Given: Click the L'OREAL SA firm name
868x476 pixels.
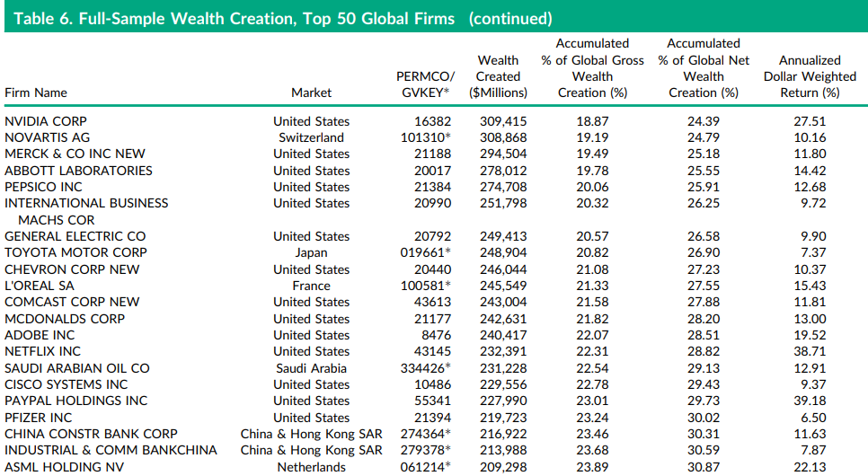Looking at the screenshot, I should pyautogui.click(x=40, y=286).
